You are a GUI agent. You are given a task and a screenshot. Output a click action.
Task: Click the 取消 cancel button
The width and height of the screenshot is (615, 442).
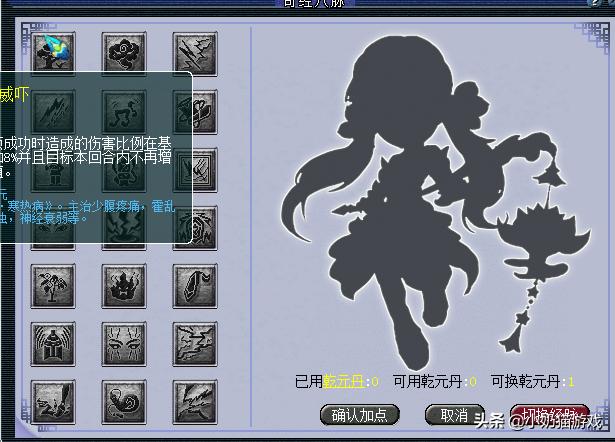(454, 415)
